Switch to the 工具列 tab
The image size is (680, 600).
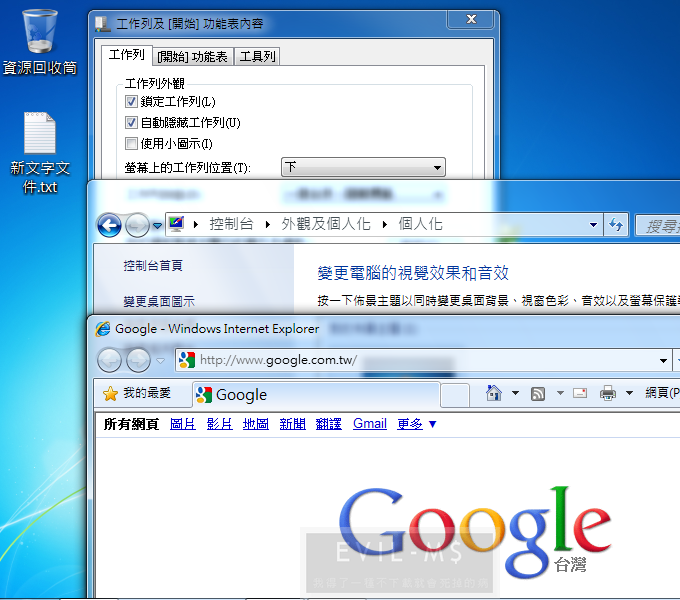[257, 56]
